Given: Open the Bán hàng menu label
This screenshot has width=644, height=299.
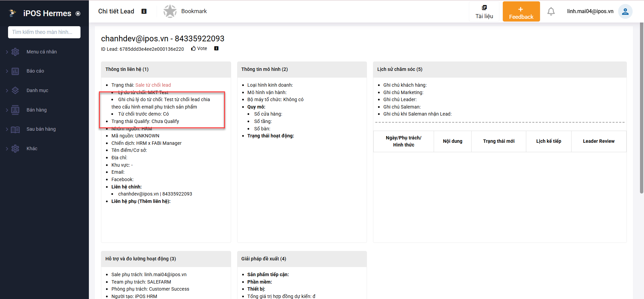Looking at the screenshot, I should pyautogui.click(x=37, y=110).
